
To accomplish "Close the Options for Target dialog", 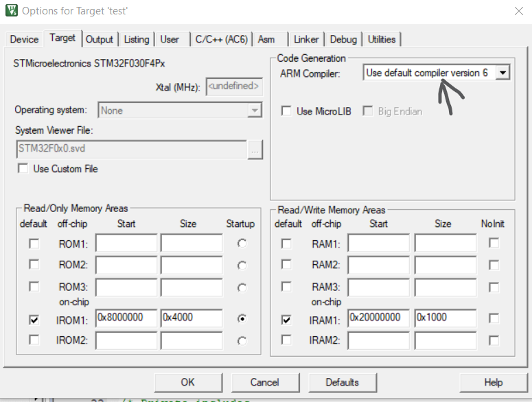I will tap(518, 11).
